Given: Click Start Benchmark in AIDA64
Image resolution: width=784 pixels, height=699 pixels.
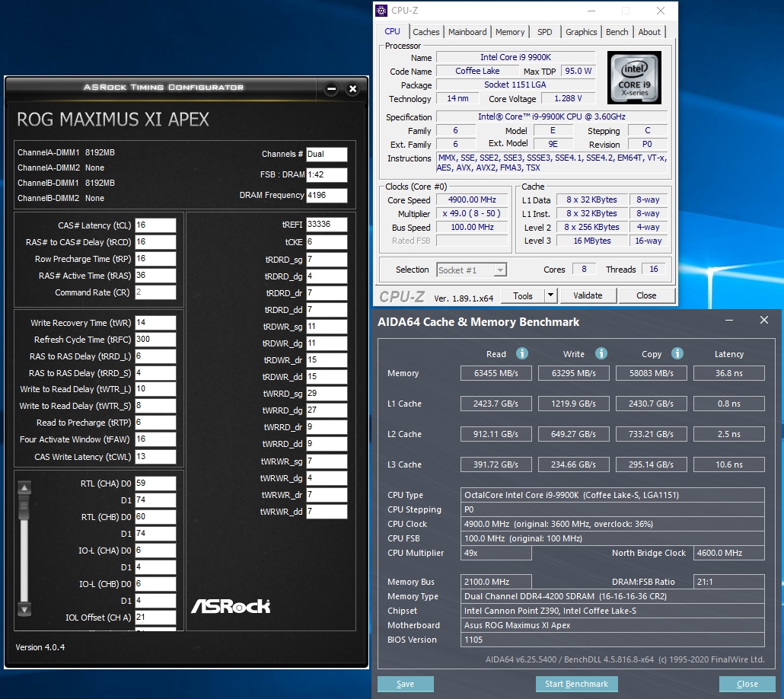Looking at the screenshot, I should click(x=576, y=684).
